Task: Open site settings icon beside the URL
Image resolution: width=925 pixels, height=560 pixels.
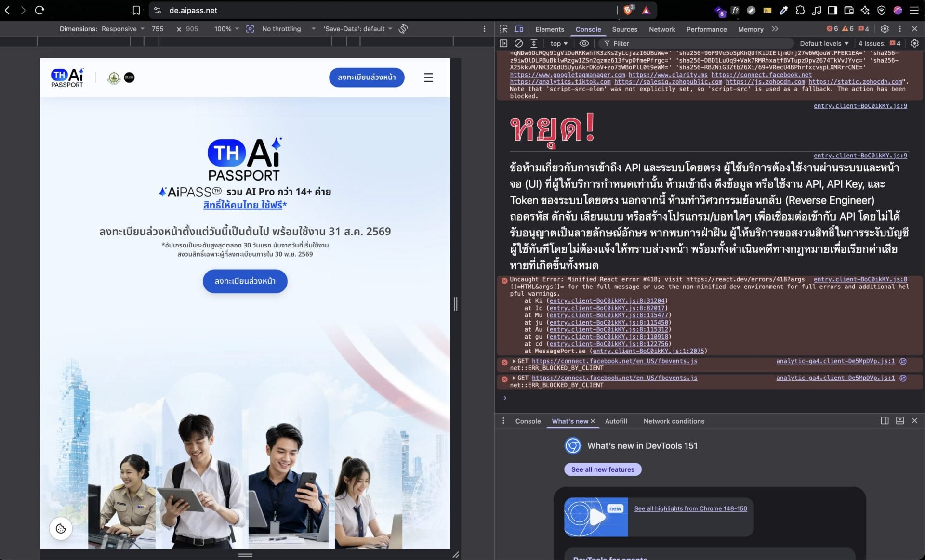Action: 158,10
